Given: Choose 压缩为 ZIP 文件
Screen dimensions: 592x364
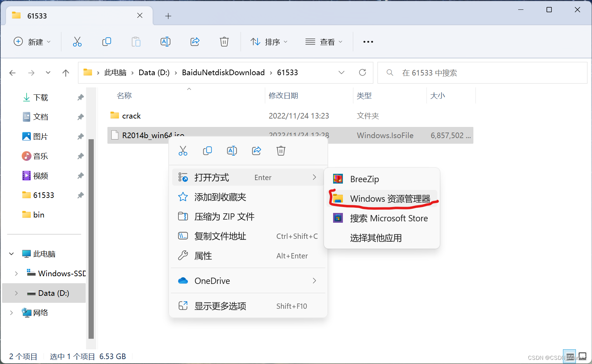Looking at the screenshot, I should [248, 216].
